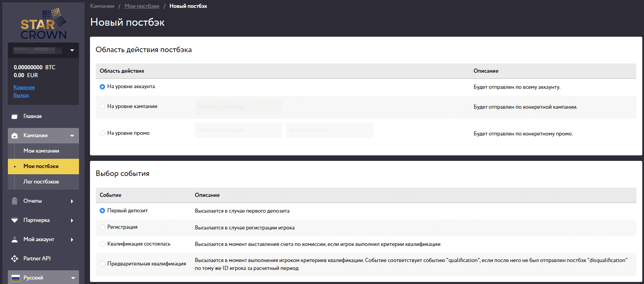644x284 pixels.
Task: Click text Высылается в случае первого депозита
Action: (x=242, y=211)
